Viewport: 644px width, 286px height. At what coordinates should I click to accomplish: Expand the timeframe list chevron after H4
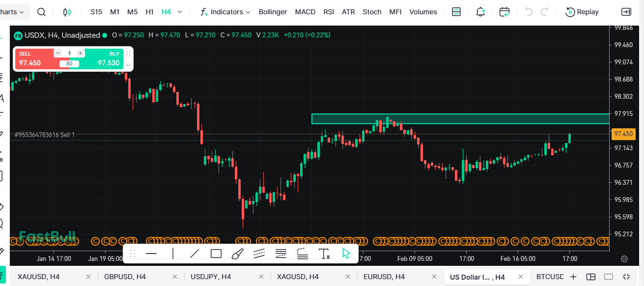pyautogui.click(x=180, y=12)
